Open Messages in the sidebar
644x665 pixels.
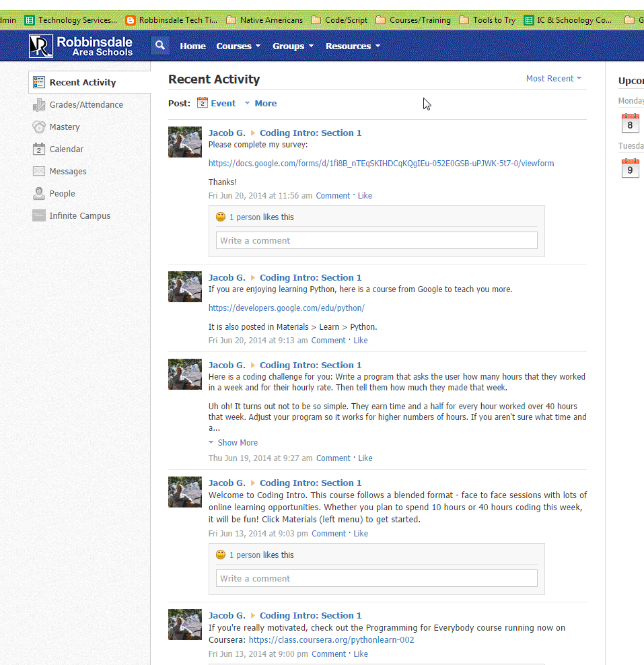click(59, 172)
